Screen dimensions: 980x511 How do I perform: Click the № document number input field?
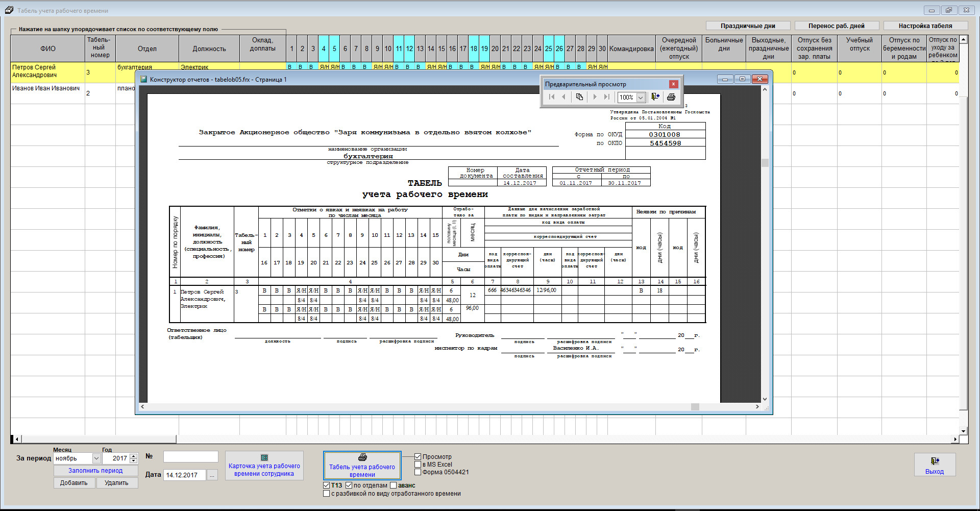coord(190,457)
